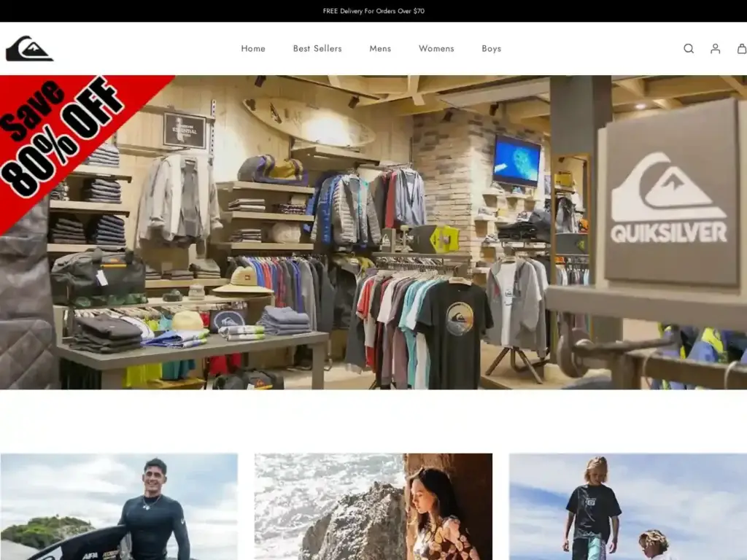
Task: Search products using the magnifying glass
Action: (688, 49)
